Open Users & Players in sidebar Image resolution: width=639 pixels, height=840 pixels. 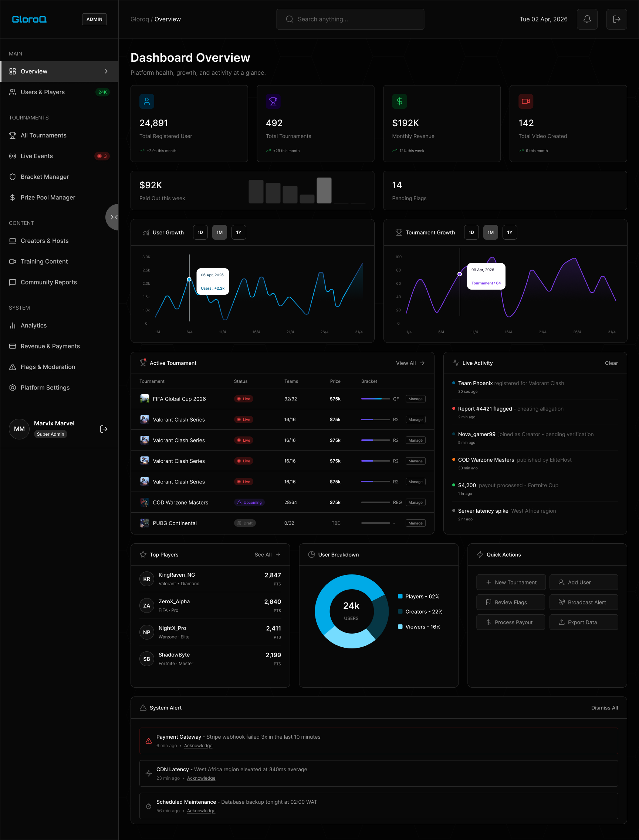pos(59,92)
